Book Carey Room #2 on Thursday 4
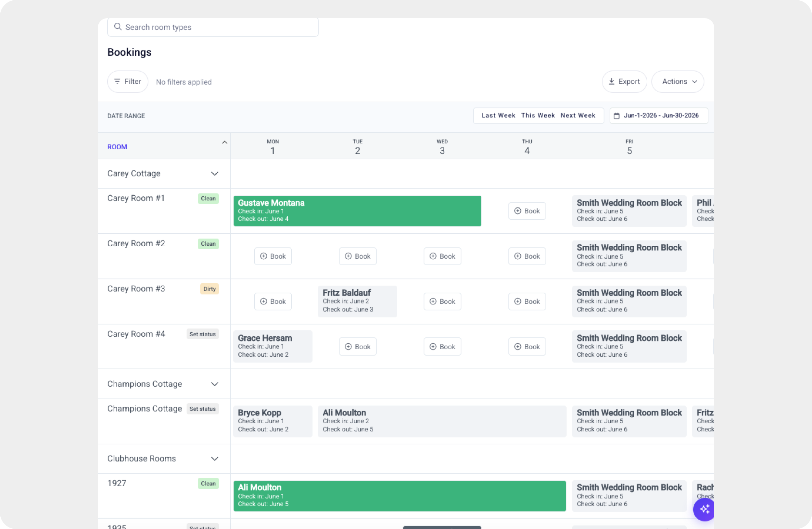This screenshot has width=812, height=529. pyautogui.click(x=527, y=256)
